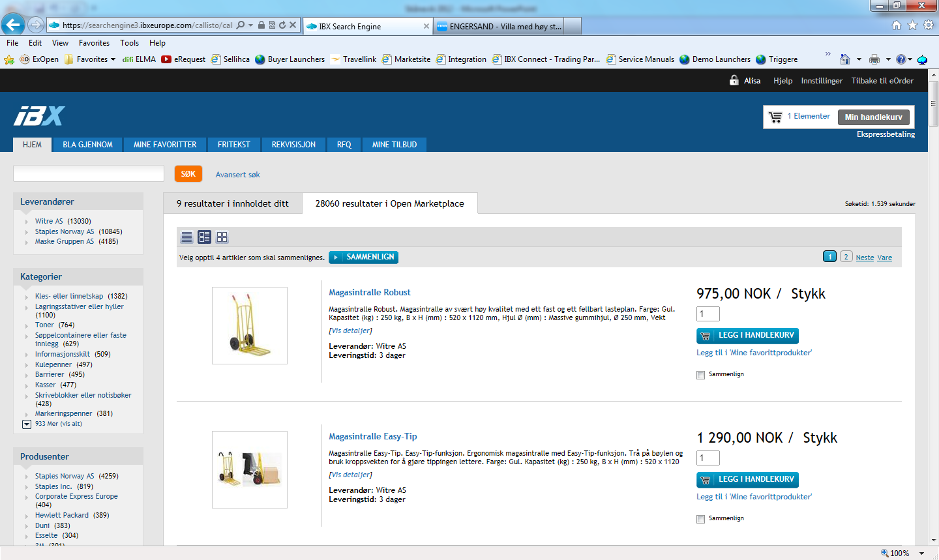Screen dimensions: 939x560
Task: Stop loading via address bar X
Action: point(293,25)
